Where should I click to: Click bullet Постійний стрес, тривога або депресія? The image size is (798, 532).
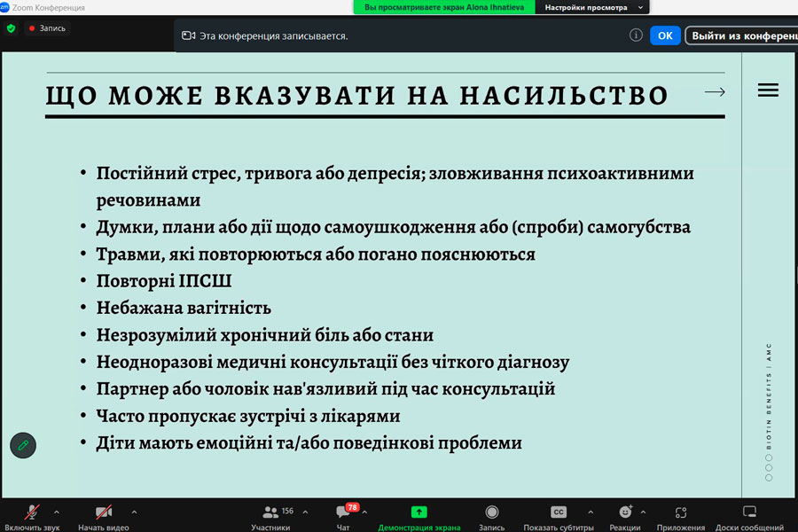(x=395, y=187)
